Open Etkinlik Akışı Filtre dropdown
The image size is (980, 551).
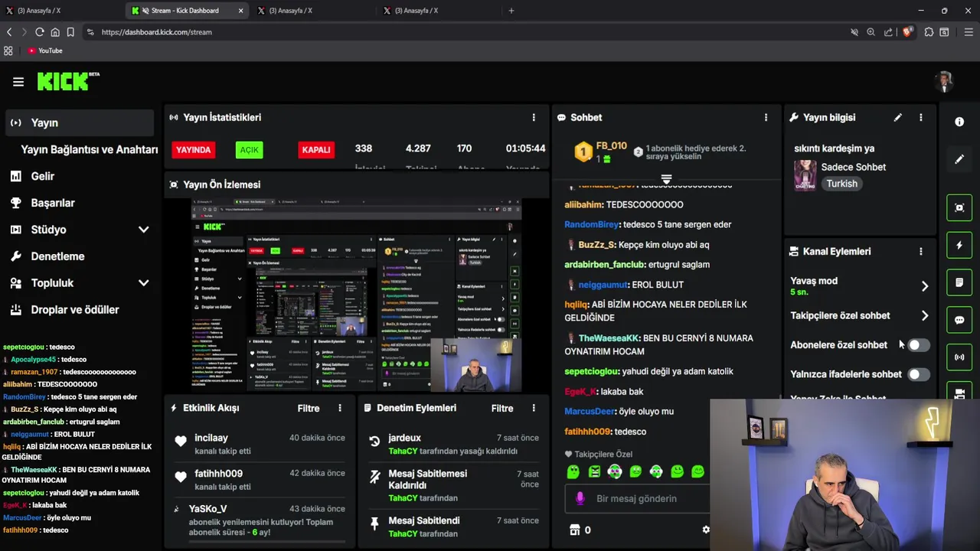click(x=309, y=409)
